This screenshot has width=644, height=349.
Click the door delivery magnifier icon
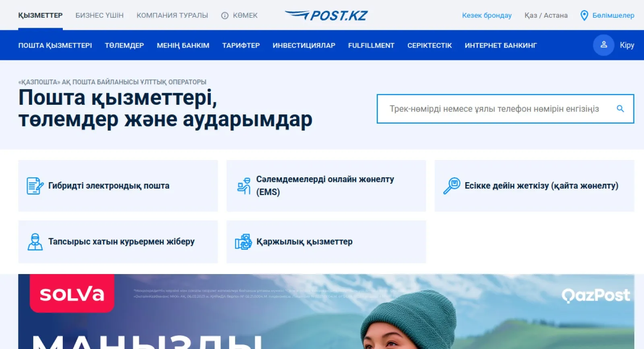click(452, 186)
